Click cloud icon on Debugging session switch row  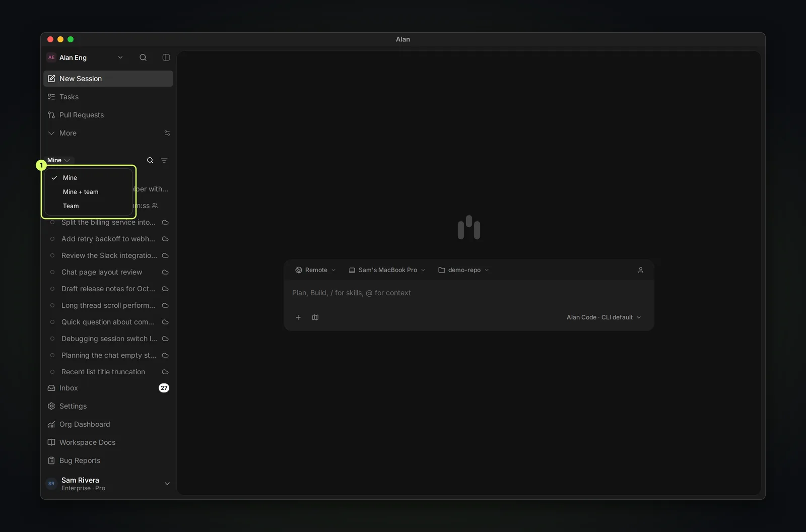click(165, 339)
